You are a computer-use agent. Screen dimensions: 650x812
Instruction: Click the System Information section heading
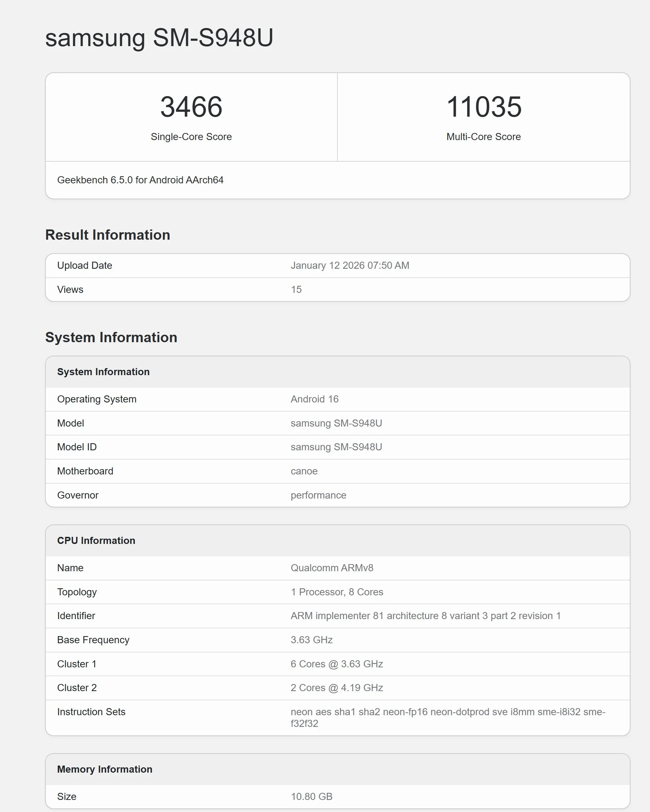(111, 338)
